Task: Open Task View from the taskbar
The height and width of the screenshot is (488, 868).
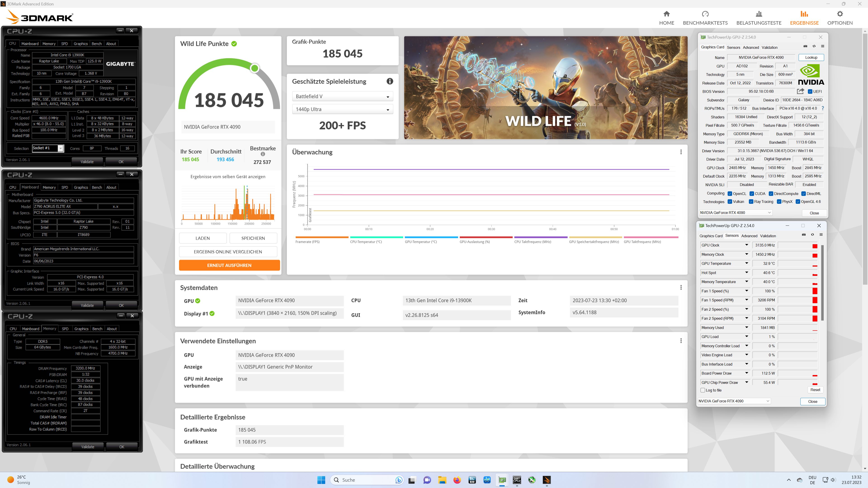Action: [x=412, y=480]
